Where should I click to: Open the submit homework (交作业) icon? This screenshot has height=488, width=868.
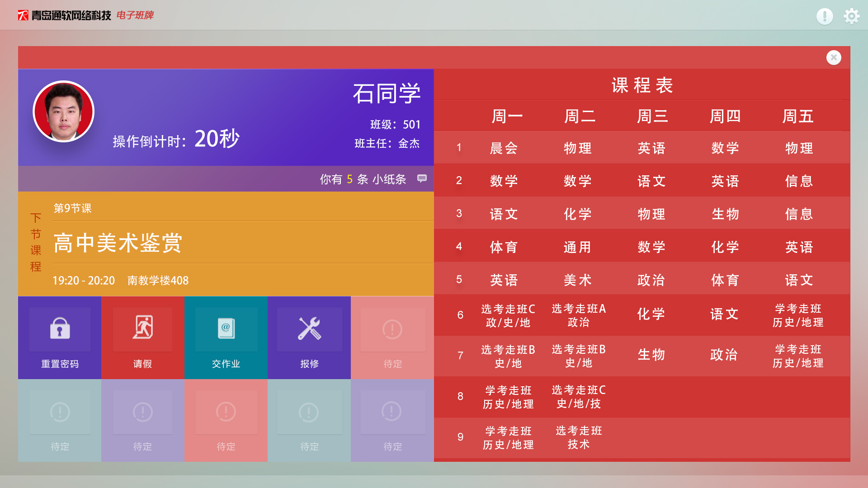(226, 329)
